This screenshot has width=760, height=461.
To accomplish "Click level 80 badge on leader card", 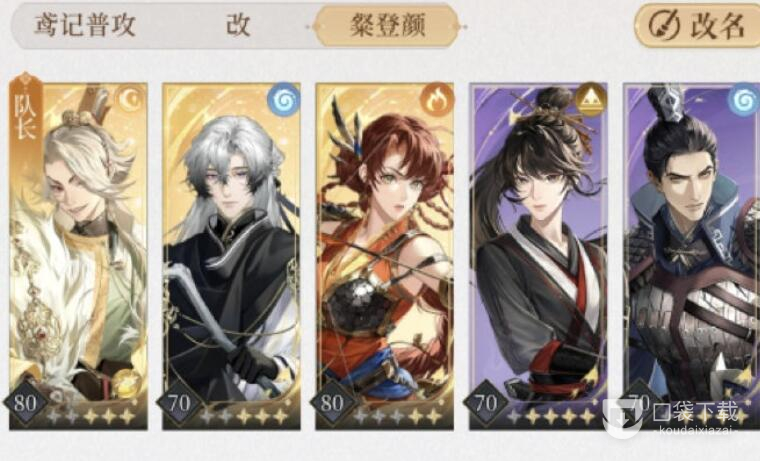I will click(x=25, y=403).
